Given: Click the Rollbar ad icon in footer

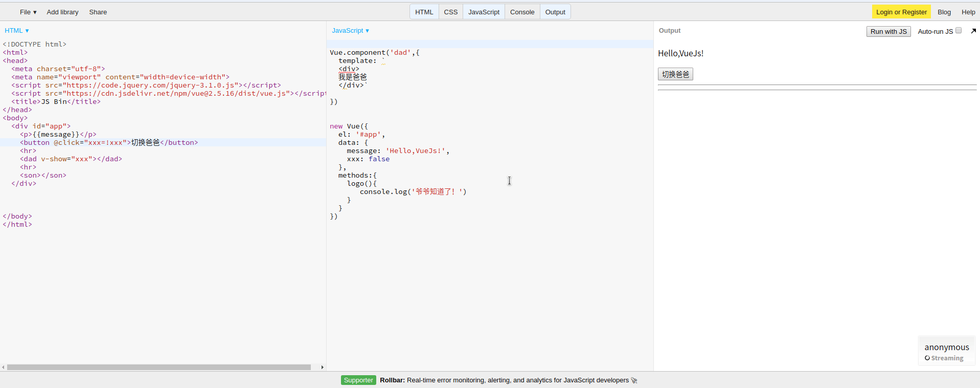Looking at the screenshot, I should tap(634, 380).
